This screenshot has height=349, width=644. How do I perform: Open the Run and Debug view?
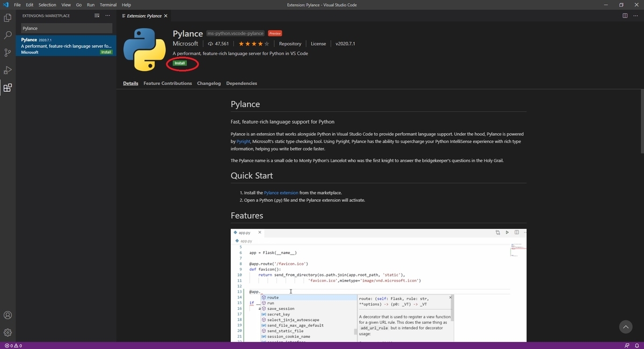(x=8, y=70)
